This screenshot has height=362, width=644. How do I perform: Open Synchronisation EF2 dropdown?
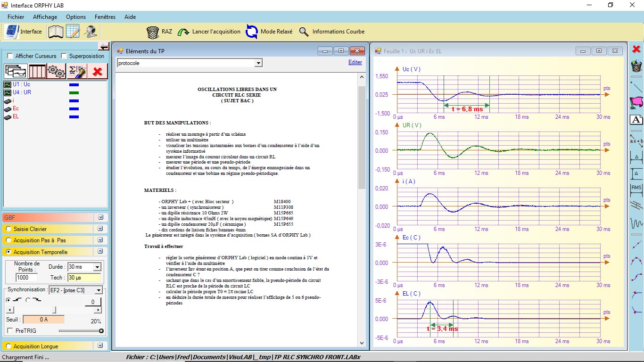point(99,290)
